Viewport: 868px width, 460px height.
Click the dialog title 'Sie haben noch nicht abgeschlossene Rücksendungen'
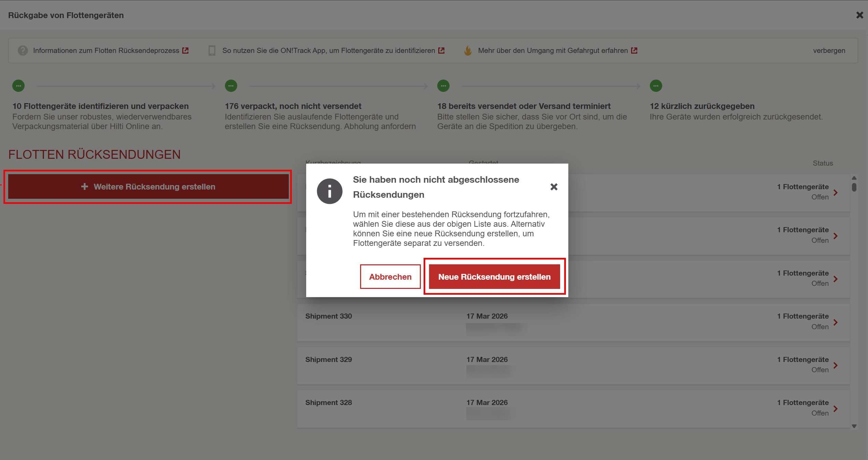tap(436, 187)
